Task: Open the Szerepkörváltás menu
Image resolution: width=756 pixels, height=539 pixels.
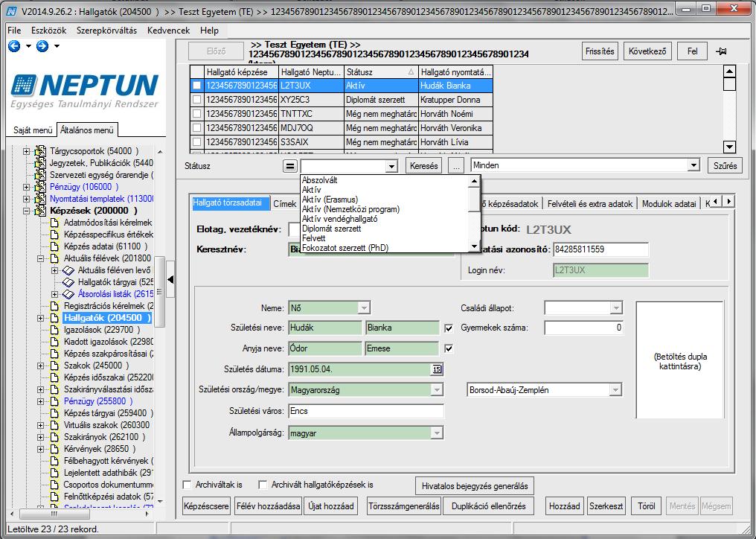Action: 106,31
